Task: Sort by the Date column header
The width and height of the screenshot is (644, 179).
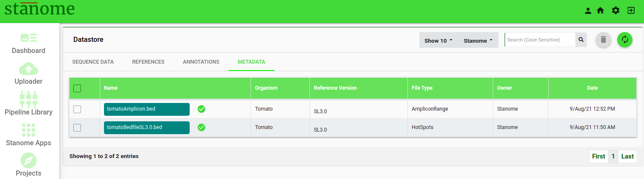Action: pyautogui.click(x=592, y=88)
